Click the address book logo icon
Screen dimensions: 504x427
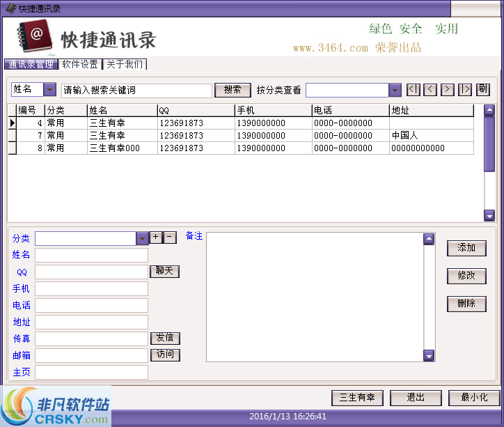pos(33,36)
